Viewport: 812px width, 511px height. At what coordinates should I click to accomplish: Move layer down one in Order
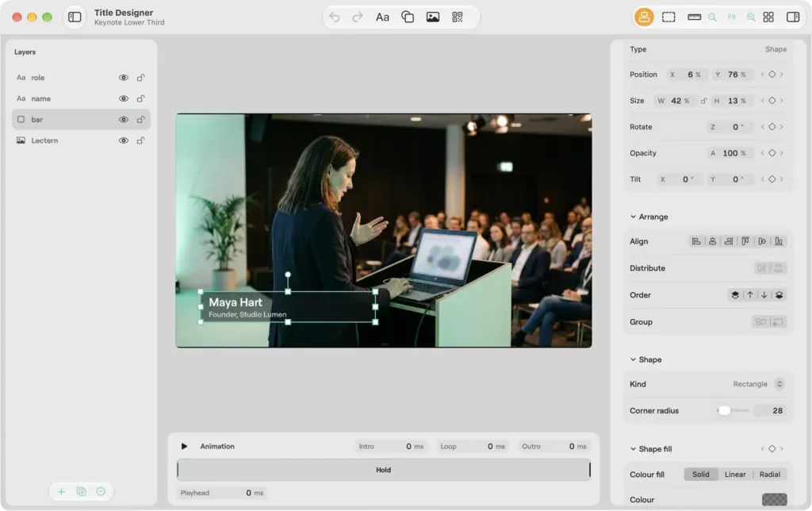pos(764,295)
